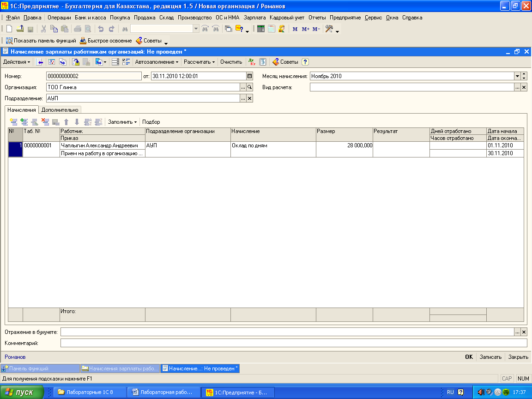Click the Move row down arrow icon
The image size is (532, 399).
(77, 122)
